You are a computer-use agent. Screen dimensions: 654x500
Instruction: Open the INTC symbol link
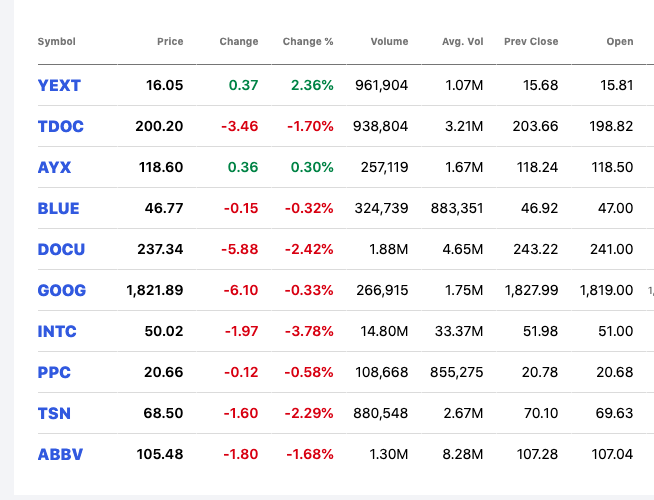(57, 331)
